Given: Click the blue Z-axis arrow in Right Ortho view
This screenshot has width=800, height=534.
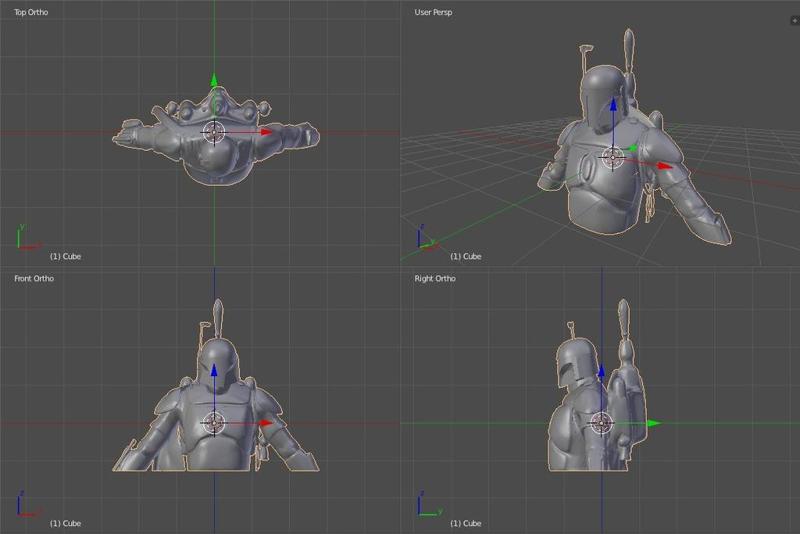Looking at the screenshot, I should click(601, 370).
